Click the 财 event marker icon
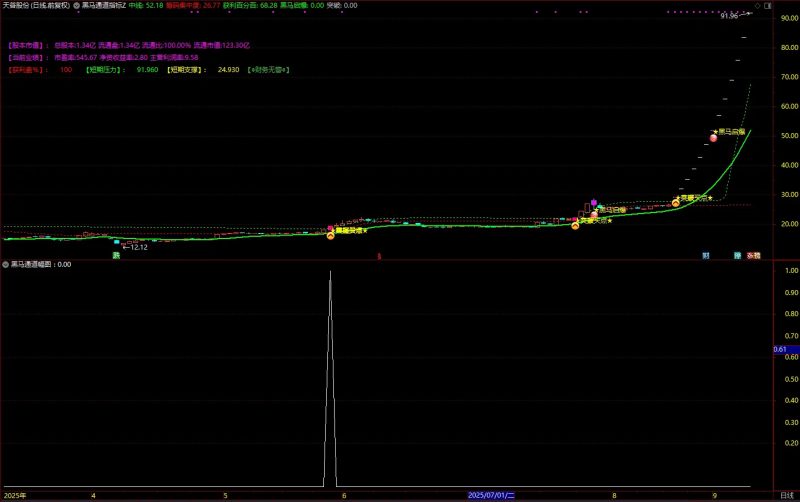Viewport: 800px width, 502px height. (706, 256)
